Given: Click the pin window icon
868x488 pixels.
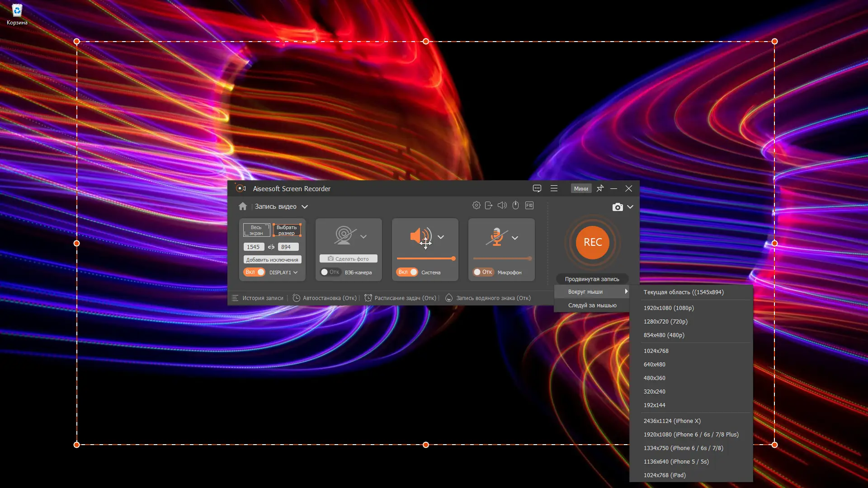Looking at the screenshot, I should pyautogui.click(x=600, y=188).
